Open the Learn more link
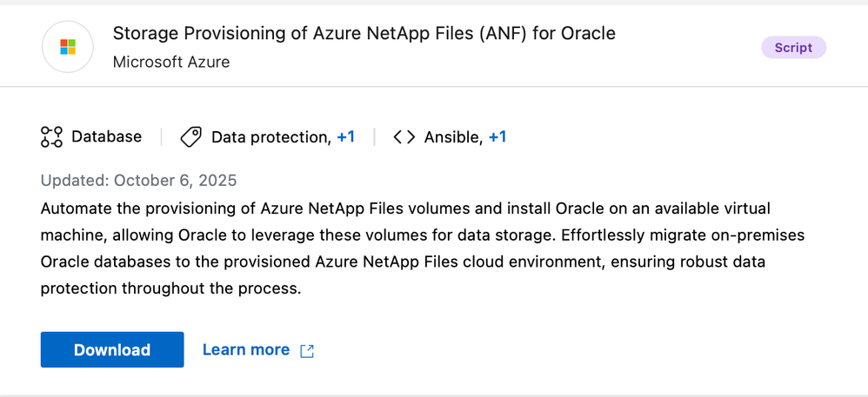868x397 pixels. pos(246,350)
